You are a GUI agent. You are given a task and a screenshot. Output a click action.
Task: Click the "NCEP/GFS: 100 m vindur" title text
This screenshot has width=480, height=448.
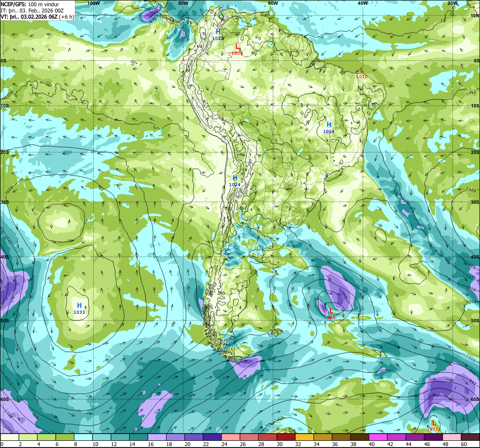pyautogui.click(x=30, y=4)
